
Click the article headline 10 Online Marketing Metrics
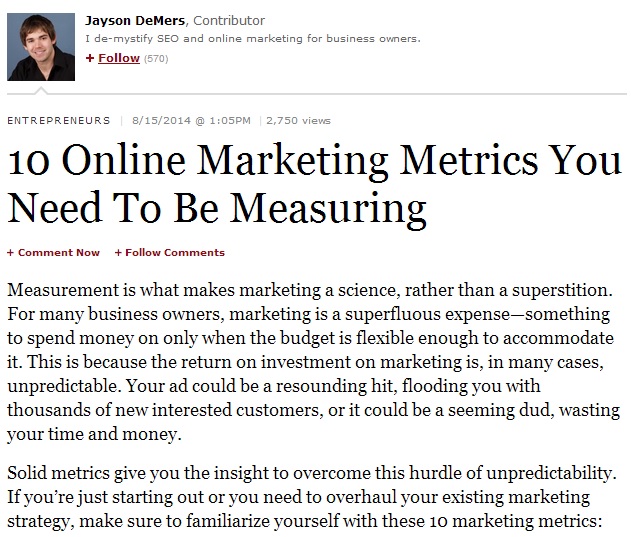point(316,184)
